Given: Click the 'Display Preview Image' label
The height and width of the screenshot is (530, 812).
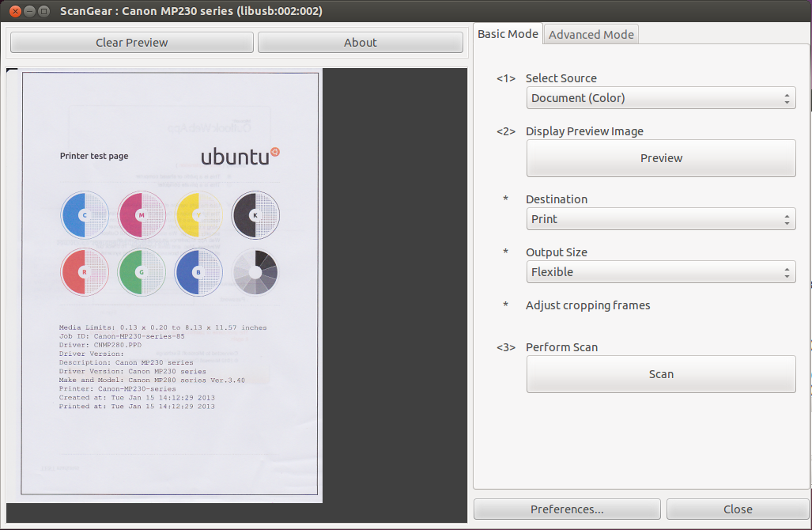Looking at the screenshot, I should pos(584,131).
